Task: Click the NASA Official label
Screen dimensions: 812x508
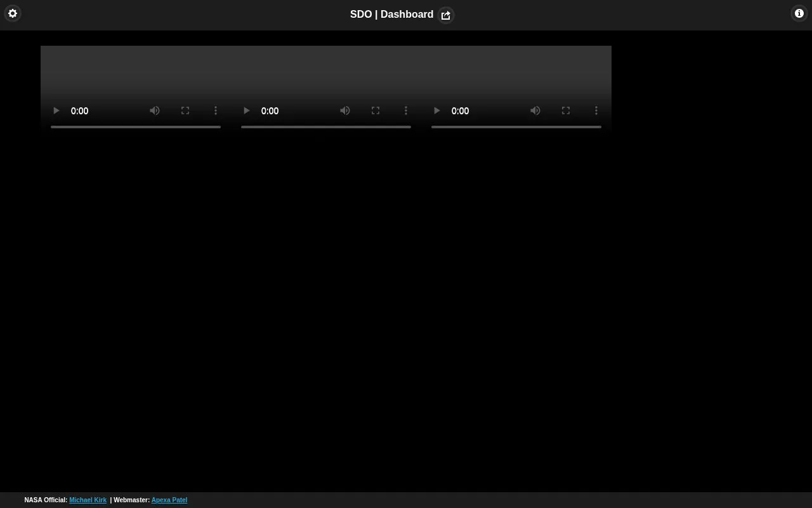Action: [46, 500]
